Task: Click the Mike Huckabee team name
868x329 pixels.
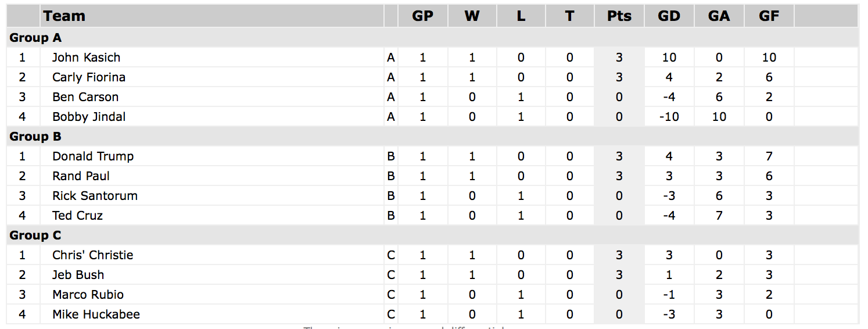Action: coord(96,314)
